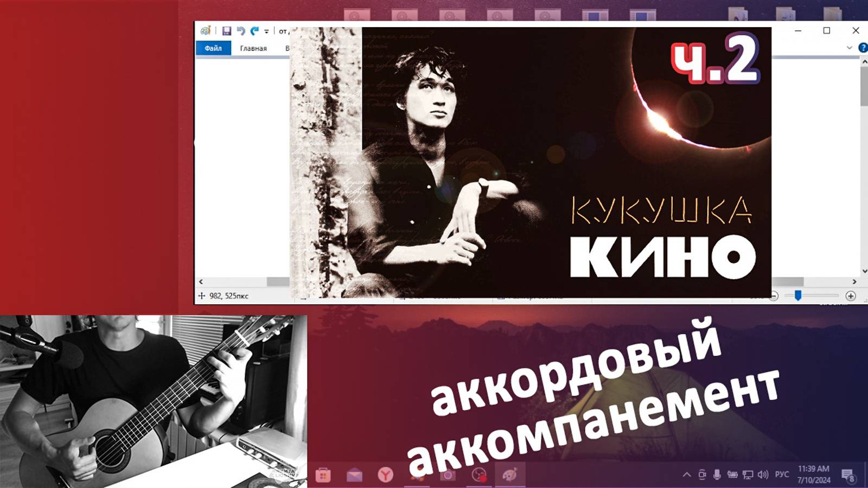Screen dimensions: 868x488
Task: Open the Camera app taskbar icon
Action: point(448,476)
